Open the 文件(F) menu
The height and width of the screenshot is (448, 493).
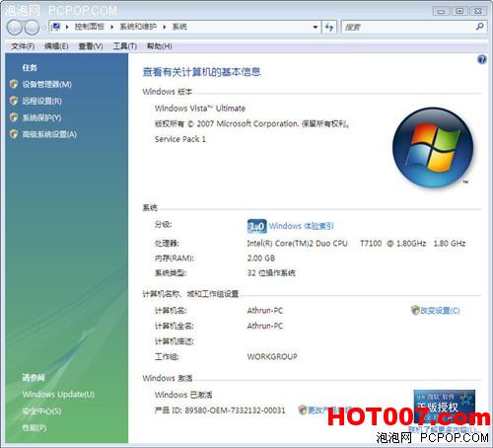23,46
